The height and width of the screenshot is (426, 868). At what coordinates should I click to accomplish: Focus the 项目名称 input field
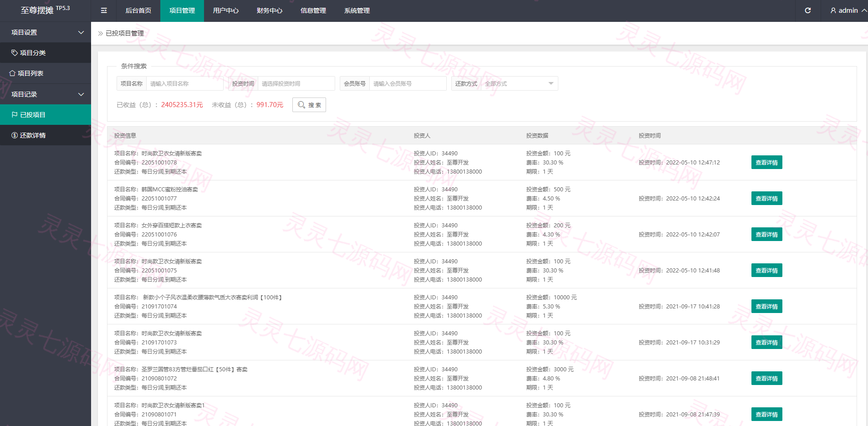point(185,83)
